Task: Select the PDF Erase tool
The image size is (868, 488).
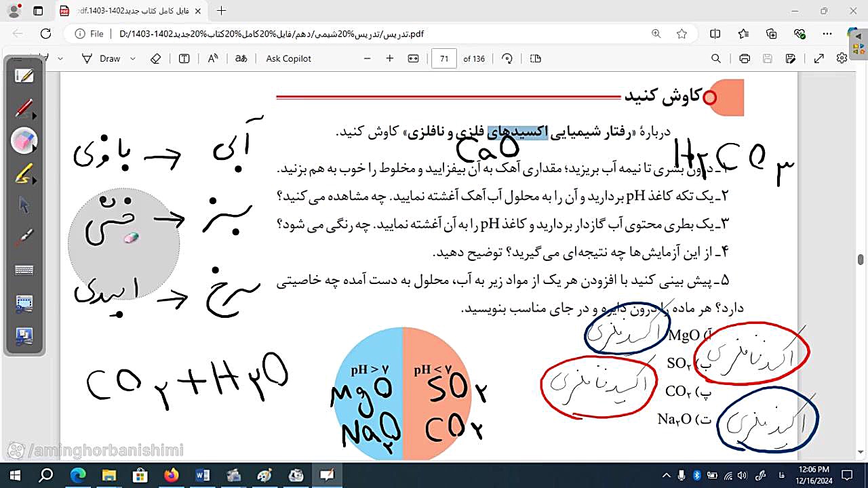Action: coord(155,59)
